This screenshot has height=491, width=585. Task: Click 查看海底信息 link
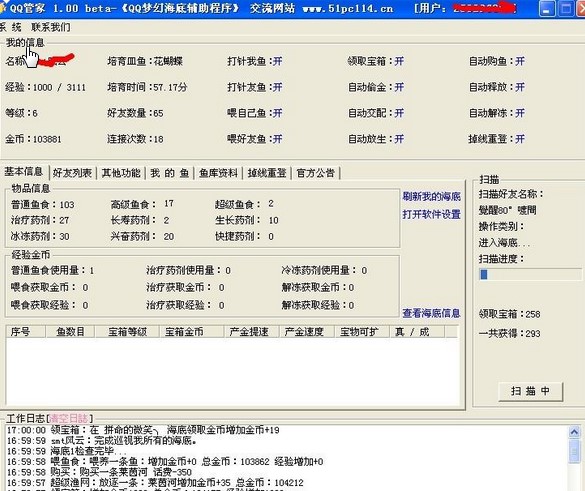point(431,313)
